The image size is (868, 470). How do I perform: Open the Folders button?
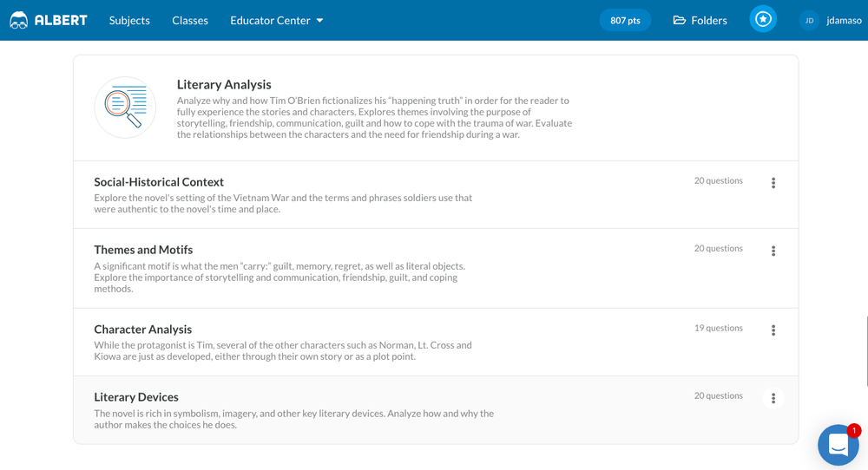(700, 21)
